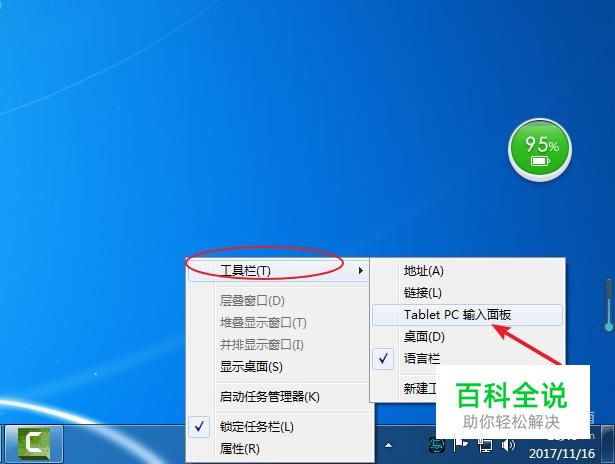Enable the 链接(L) toolbar

(x=467, y=293)
